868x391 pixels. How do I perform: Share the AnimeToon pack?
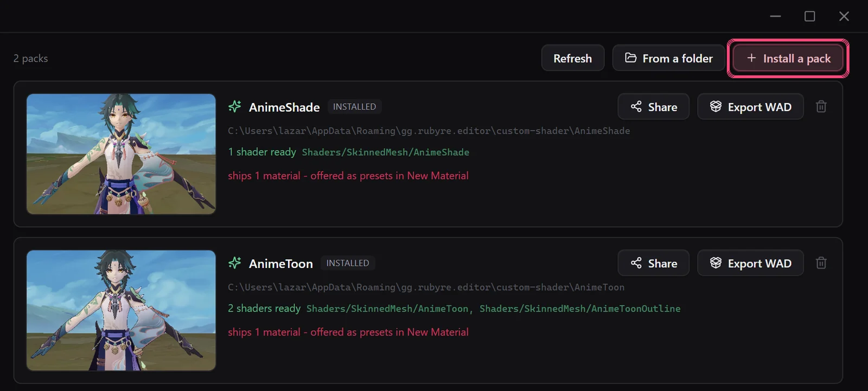tap(654, 262)
